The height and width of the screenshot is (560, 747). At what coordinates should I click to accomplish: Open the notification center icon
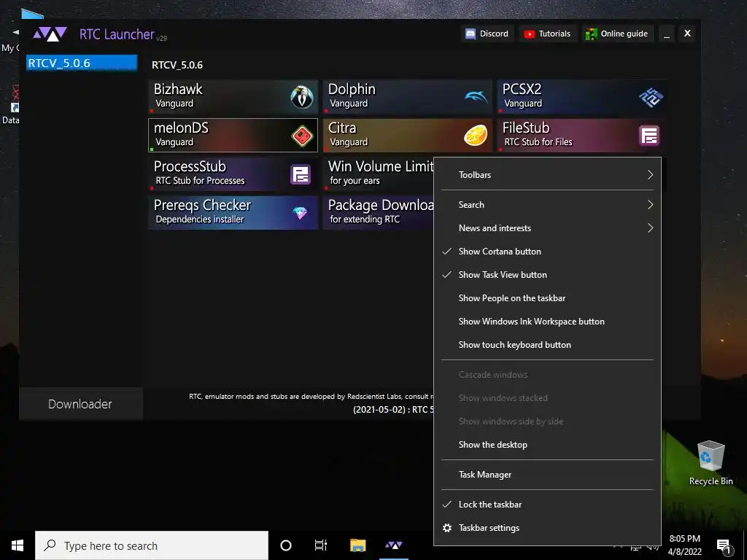coord(724,546)
